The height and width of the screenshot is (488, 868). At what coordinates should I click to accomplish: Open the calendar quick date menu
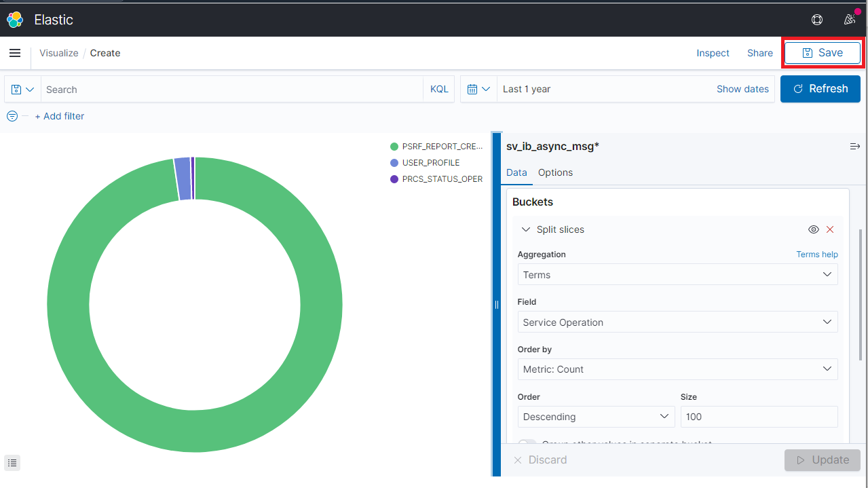click(478, 90)
